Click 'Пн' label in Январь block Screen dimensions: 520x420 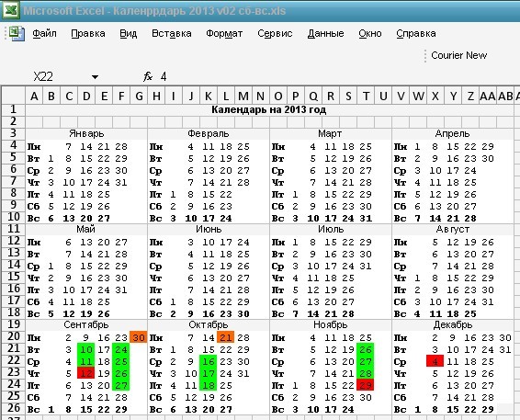[34, 146]
